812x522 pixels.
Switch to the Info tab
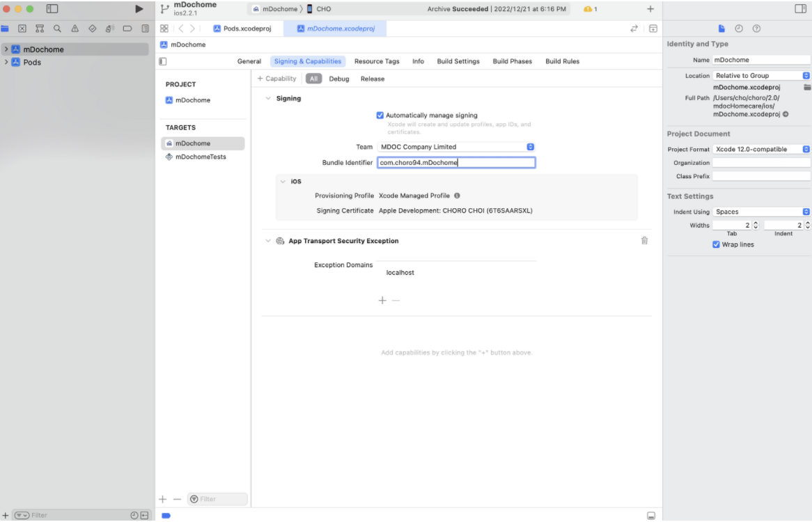click(418, 61)
